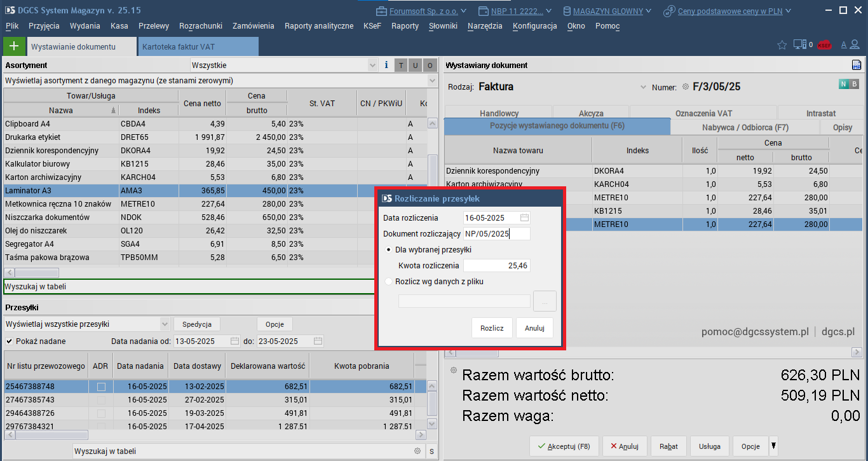
Task: Select 'Dla wybranej przesyłki' radio button
Action: click(390, 249)
